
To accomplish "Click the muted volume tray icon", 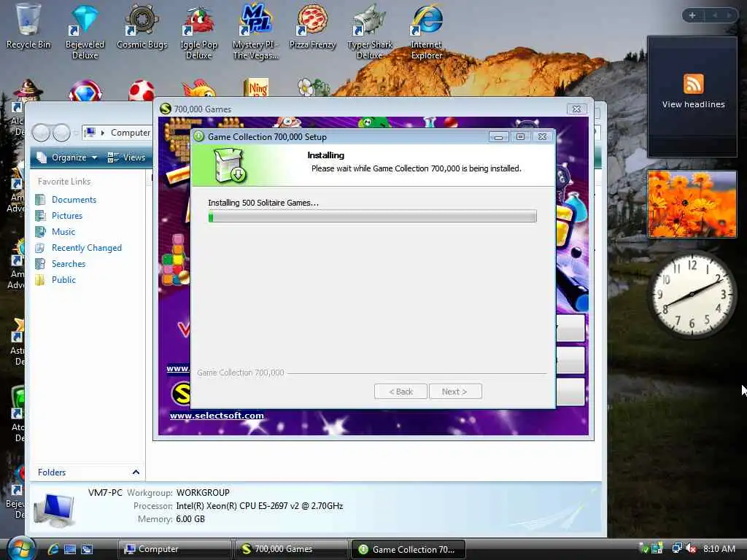I will pyautogui.click(x=691, y=548).
